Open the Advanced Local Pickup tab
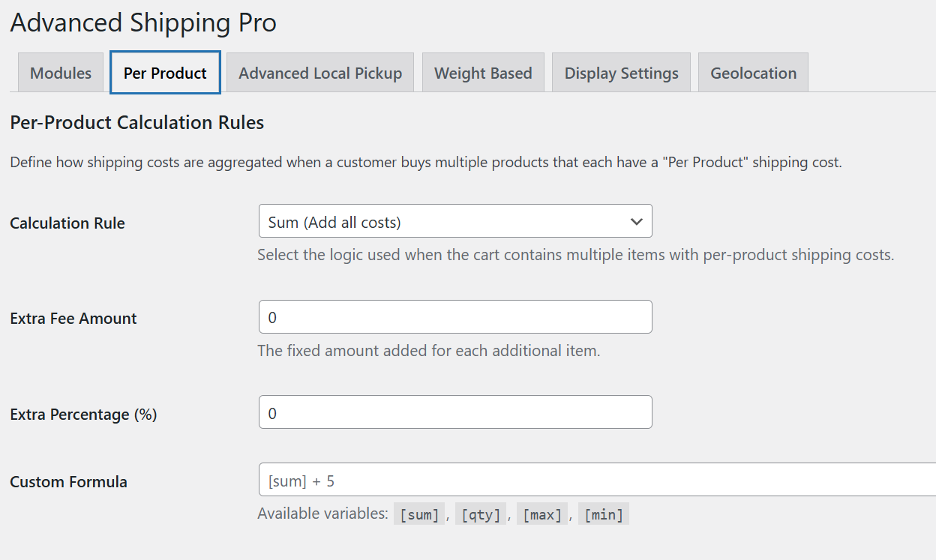 tap(320, 72)
